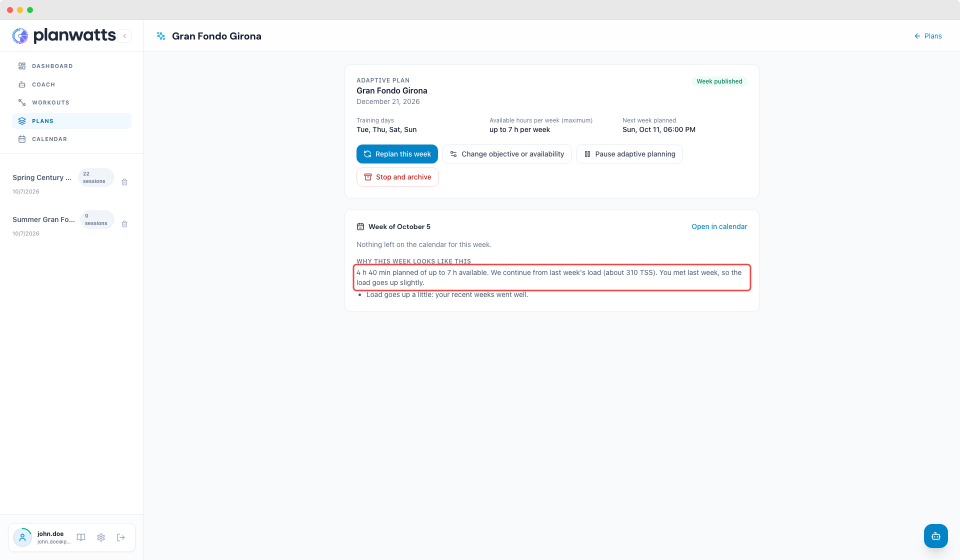
Task: Open Dashboard from the sidebar
Action: (x=71, y=66)
